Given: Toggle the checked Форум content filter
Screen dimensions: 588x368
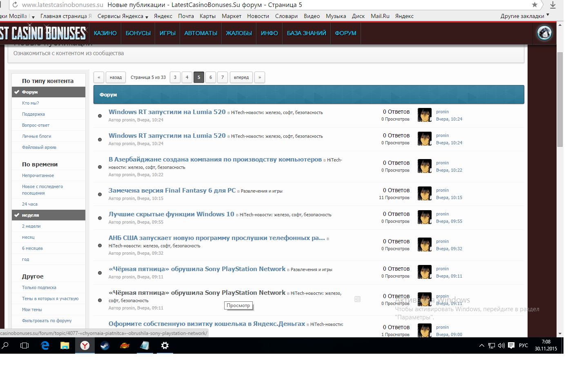Looking at the screenshot, I should pos(48,92).
